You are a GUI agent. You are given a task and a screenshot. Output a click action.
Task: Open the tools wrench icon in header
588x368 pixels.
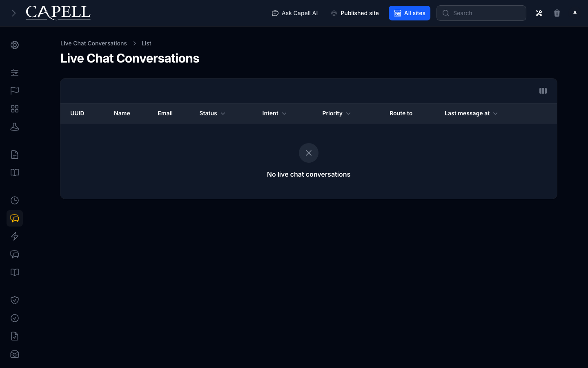(539, 13)
